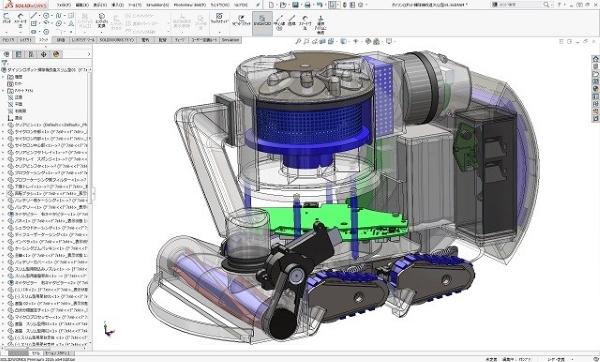Viewport: 600px width, 362px height.
Task: Open the FeatureManager design tree tab icon
Action: pos(6,54)
